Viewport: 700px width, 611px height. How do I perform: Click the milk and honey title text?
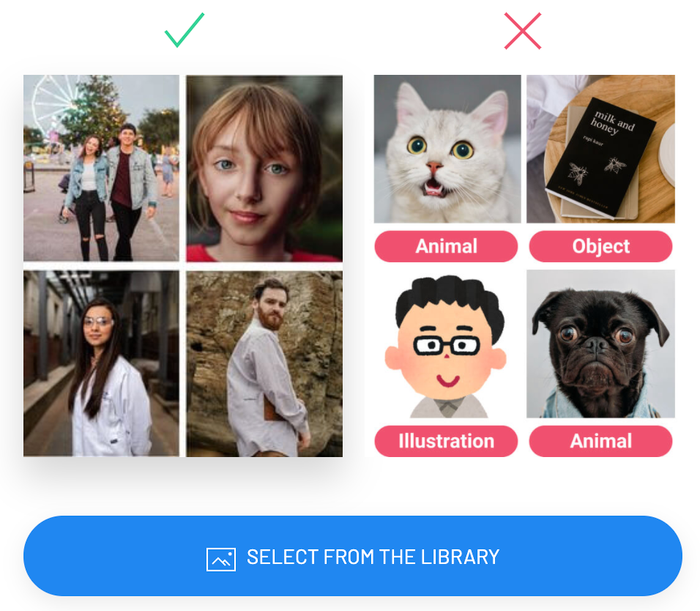point(612,122)
